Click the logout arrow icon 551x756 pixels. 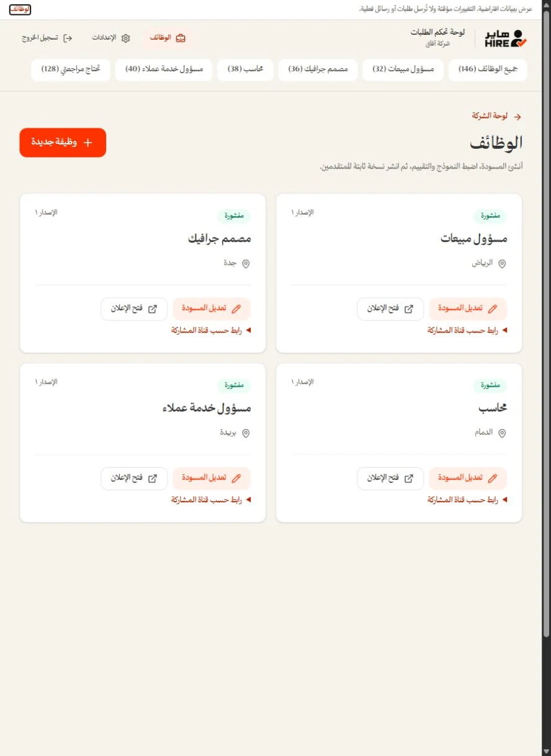coord(68,38)
